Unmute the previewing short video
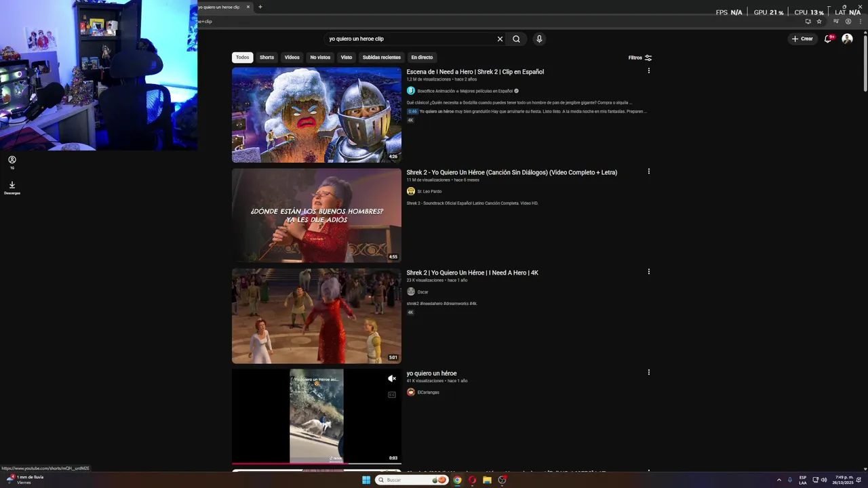 point(391,379)
